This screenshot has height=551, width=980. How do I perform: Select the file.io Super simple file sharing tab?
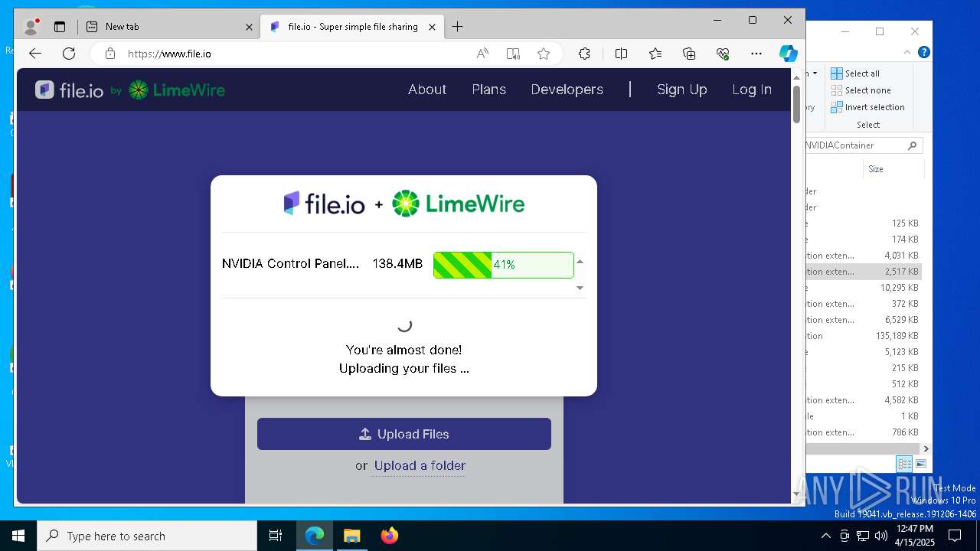point(352,27)
